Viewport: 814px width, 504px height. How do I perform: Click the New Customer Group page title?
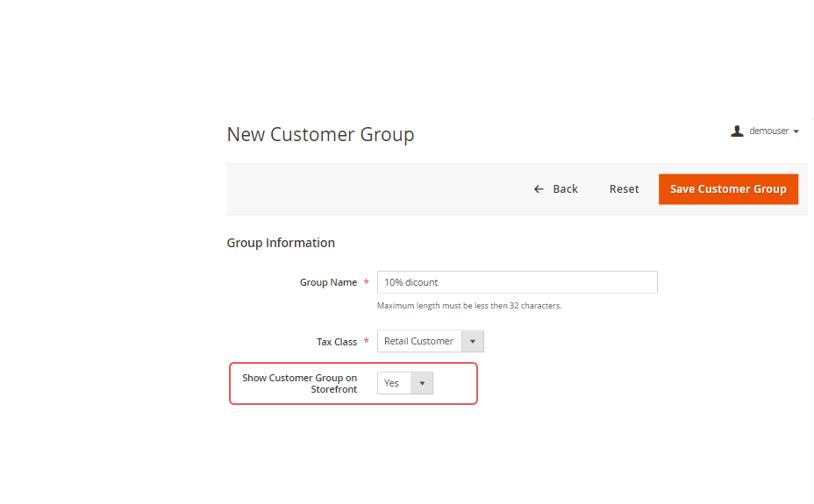click(320, 134)
